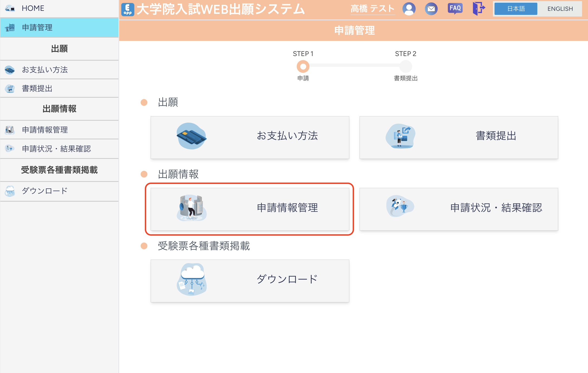Click the cloud icon beside ダウンロード in sidebar
The image size is (588, 373).
(x=10, y=191)
